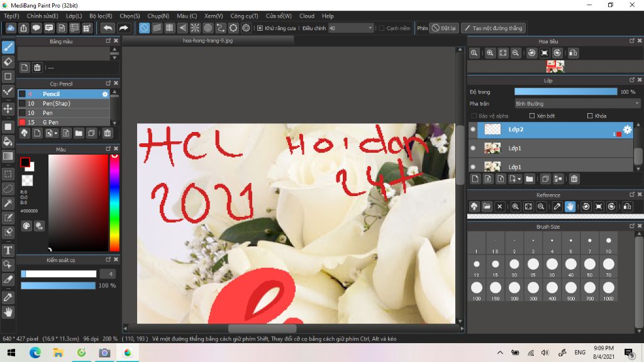Open reference image folder icon
The height and width of the screenshot is (362, 644).
tap(487, 206)
